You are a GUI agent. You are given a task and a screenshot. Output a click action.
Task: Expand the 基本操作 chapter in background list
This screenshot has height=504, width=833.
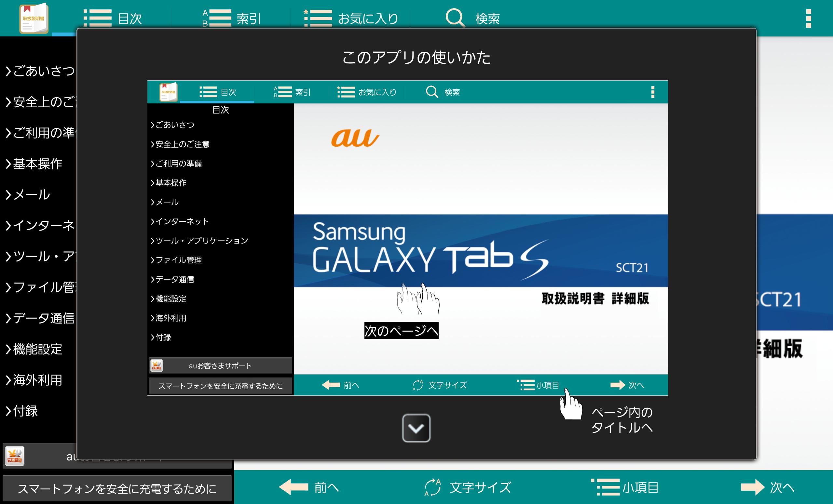point(34,164)
